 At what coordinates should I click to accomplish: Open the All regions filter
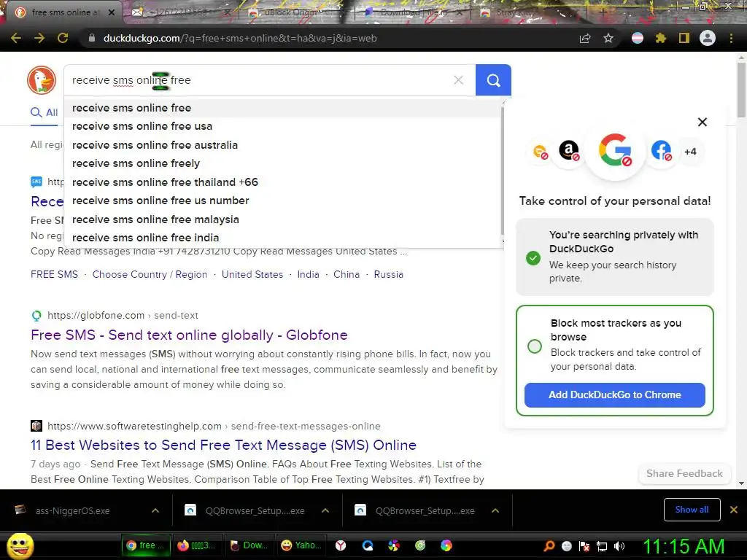47,144
